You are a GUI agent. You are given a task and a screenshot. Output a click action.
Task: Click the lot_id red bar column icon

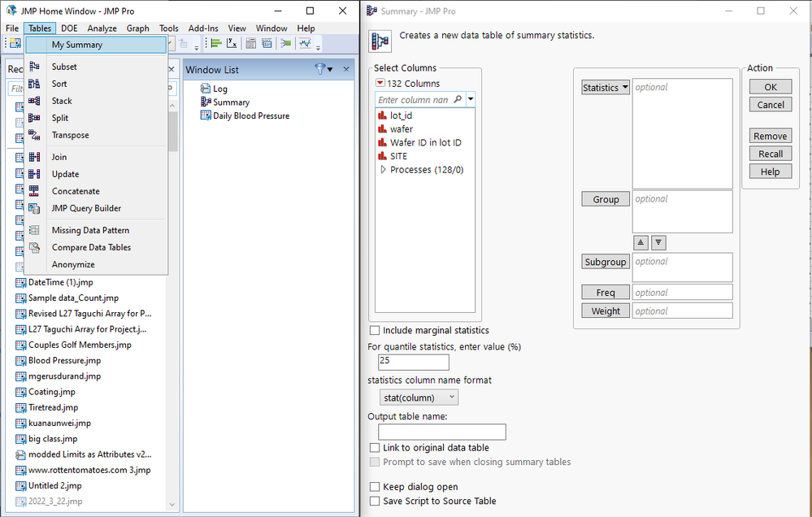(x=382, y=115)
